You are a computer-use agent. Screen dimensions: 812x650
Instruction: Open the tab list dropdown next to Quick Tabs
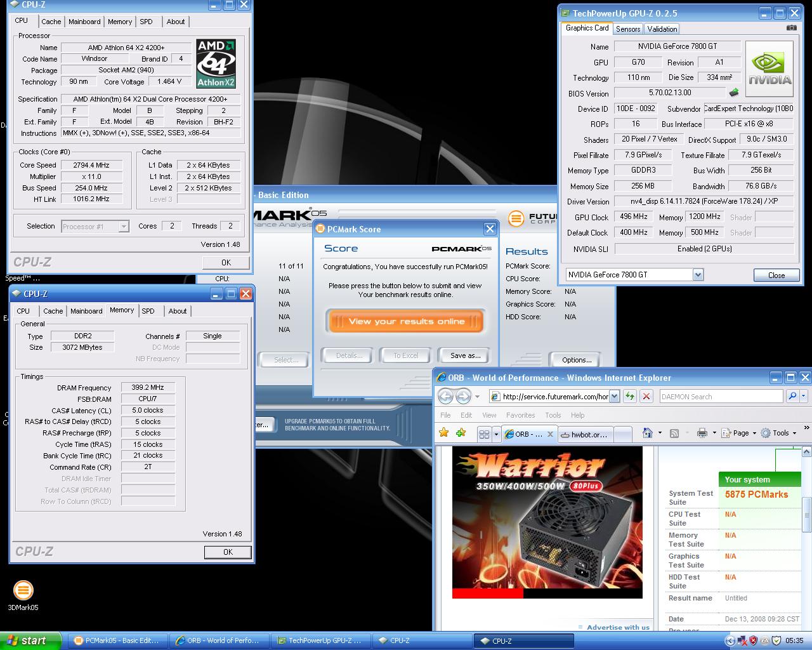click(x=495, y=434)
